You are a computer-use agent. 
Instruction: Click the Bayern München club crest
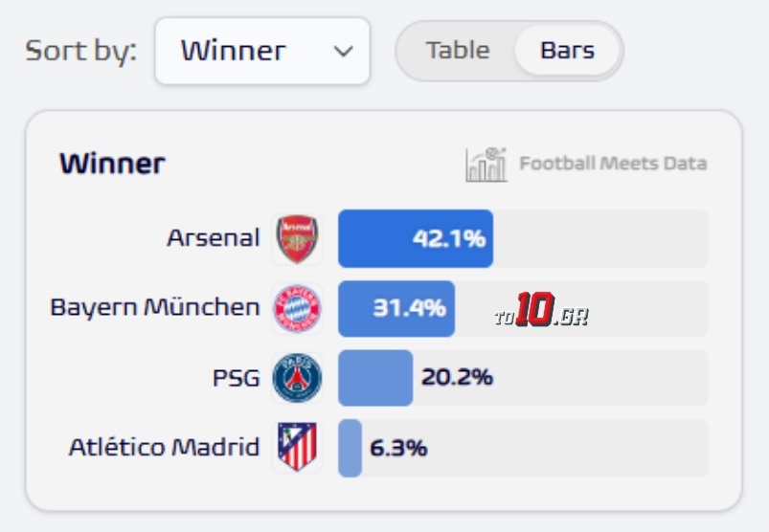(x=297, y=308)
